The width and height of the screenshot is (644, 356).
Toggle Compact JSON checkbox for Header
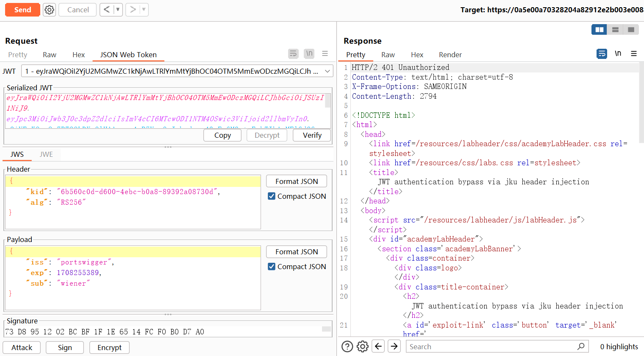click(x=272, y=196)
